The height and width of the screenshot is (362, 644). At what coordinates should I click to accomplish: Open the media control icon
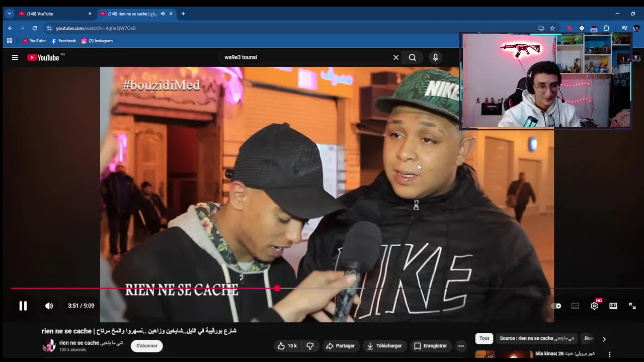coord(624,28)
